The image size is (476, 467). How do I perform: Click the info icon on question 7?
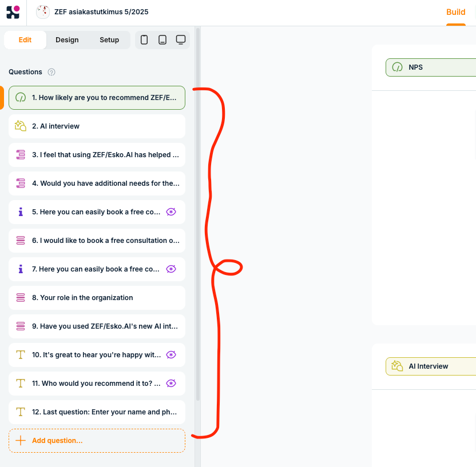[21, 269]
